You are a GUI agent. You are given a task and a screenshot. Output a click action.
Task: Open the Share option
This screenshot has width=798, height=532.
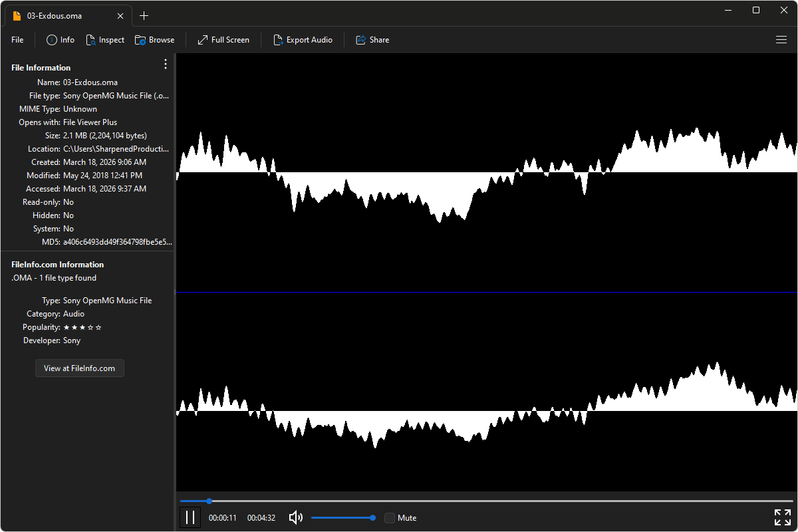(372, 40)
